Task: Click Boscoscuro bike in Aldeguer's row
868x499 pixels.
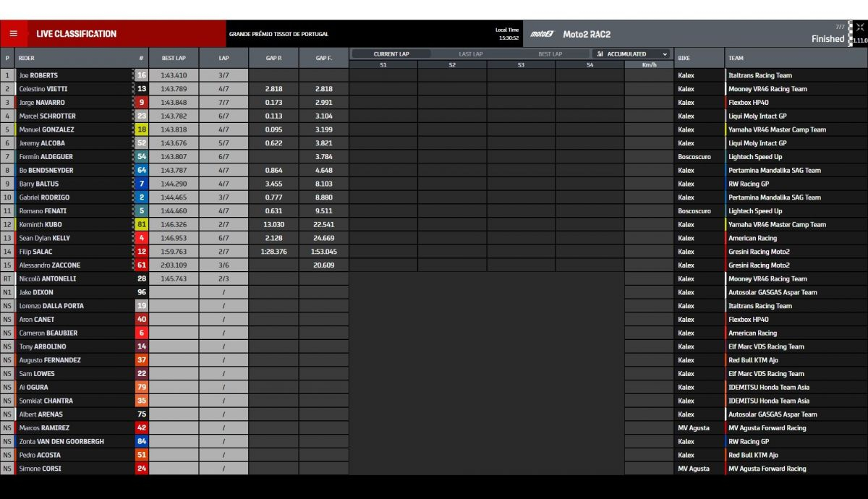Action: coord(694,156)
